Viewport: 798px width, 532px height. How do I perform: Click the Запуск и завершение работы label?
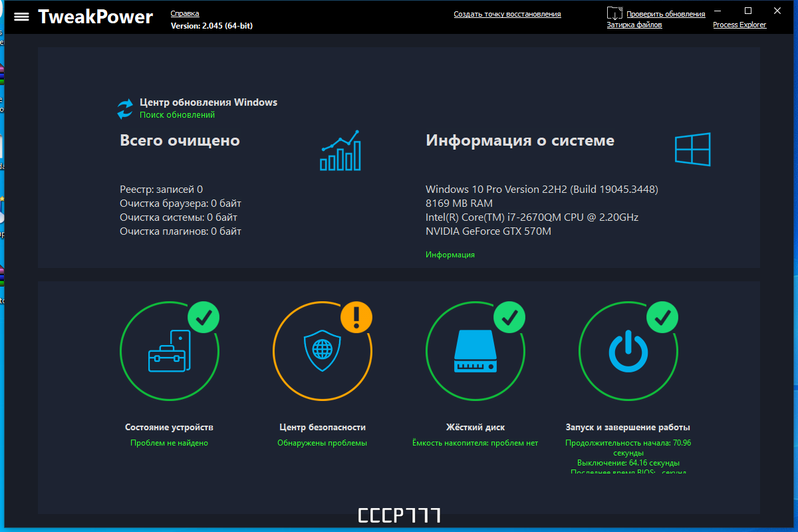click(628, 428)
